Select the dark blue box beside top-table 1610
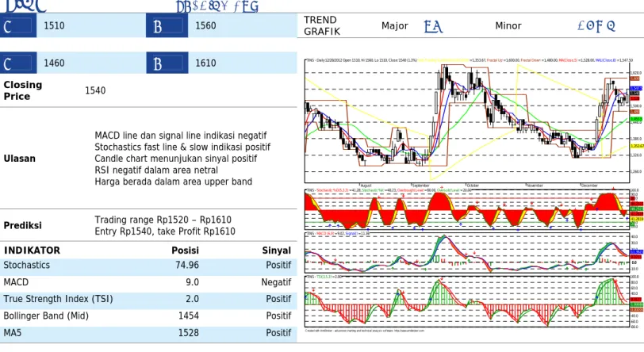The image size is (644, 352). click(167, 63)
